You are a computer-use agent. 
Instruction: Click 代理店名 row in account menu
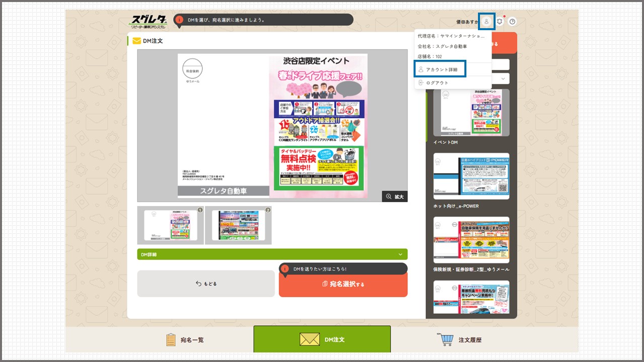[451, 36]
